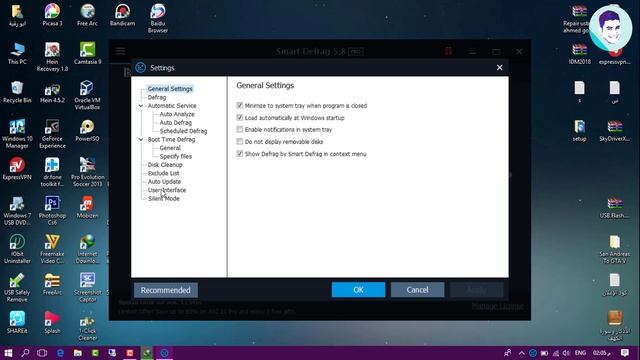
Task: Uncheck Load automatically at Windows startup
Action: tap(240, 118)
